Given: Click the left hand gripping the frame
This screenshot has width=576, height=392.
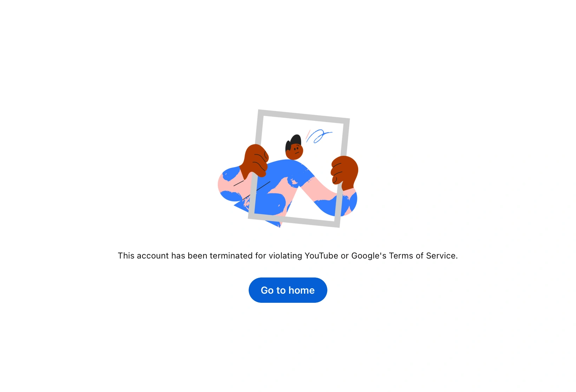Looking at the screenshot, I should click(x=255, y=160).
